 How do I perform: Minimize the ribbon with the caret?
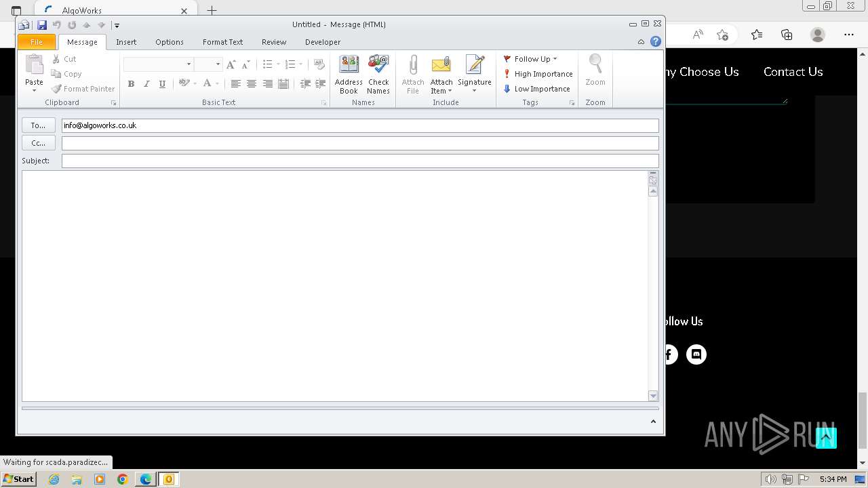(642, 42)
